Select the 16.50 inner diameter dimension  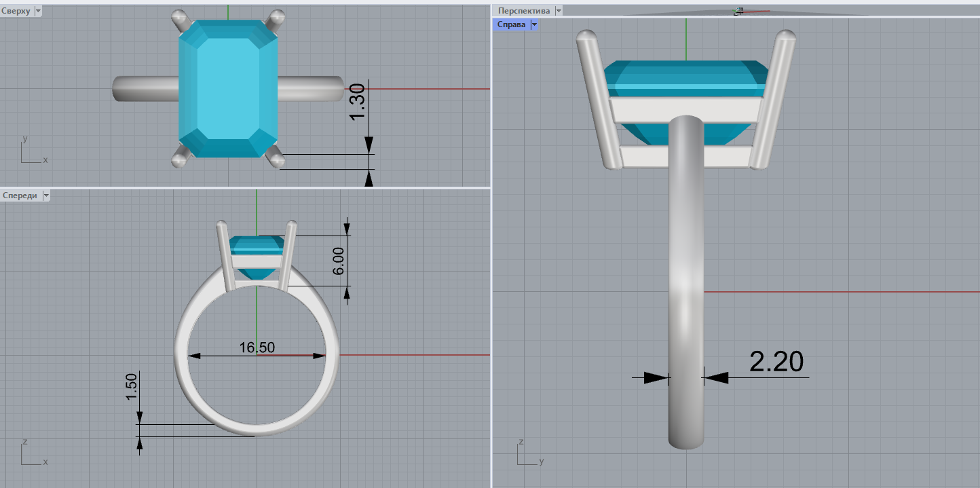click(257, 348)
